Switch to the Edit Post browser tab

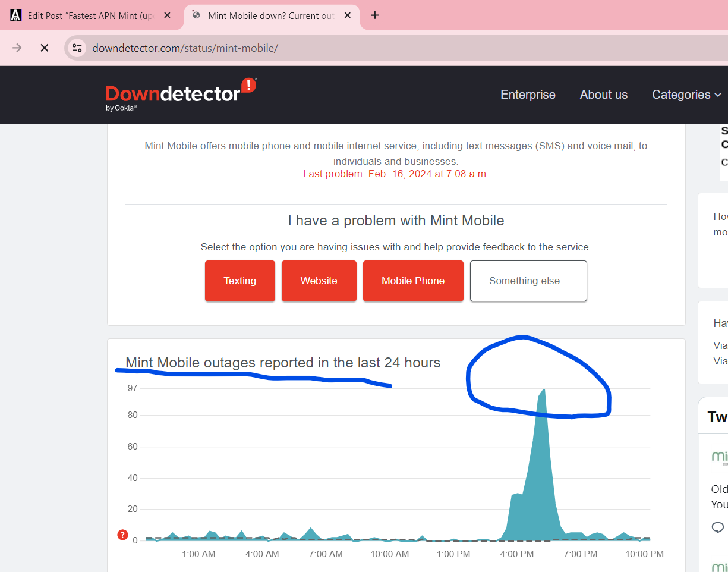[89, 15]
